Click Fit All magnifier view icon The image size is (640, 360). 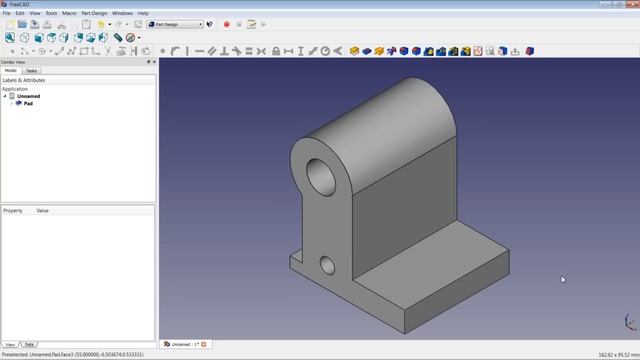(x=10, y=38)
